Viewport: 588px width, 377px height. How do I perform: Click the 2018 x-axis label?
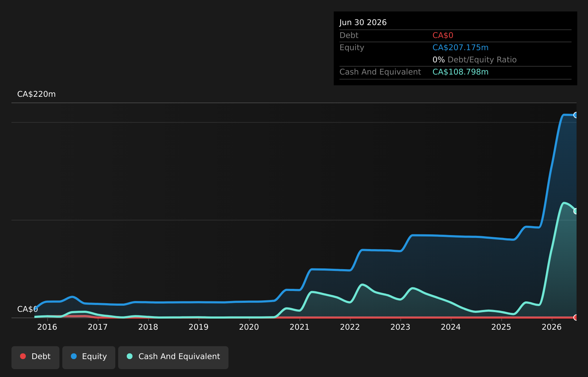click(148, 327)
